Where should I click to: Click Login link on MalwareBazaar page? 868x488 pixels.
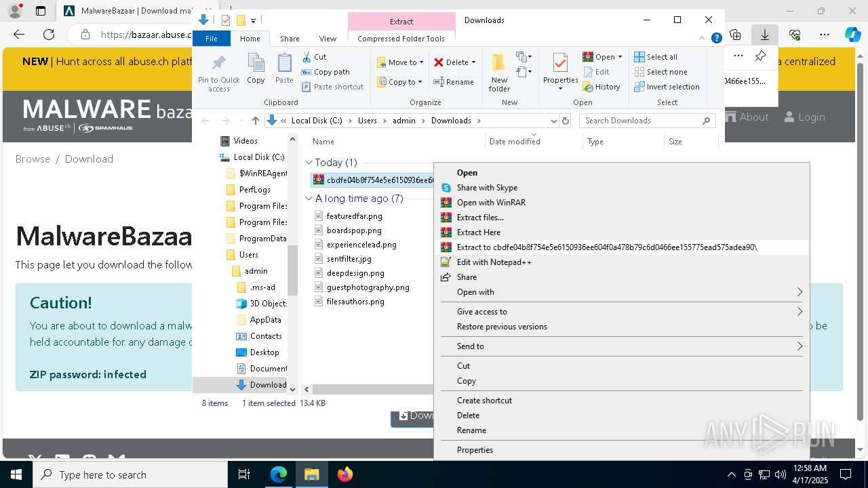pyautogui.click(x=804, y=117)
